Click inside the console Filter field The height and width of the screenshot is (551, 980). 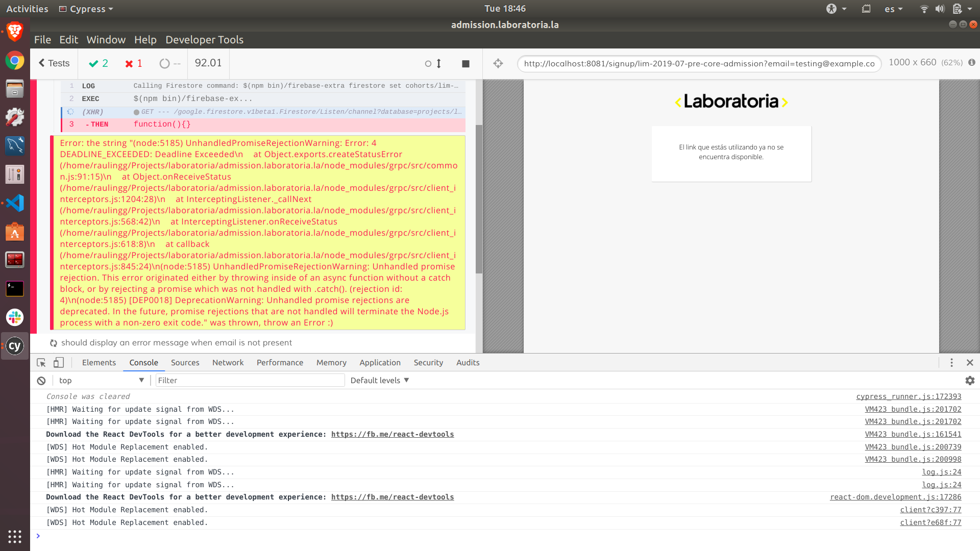[x=250, y=380]
